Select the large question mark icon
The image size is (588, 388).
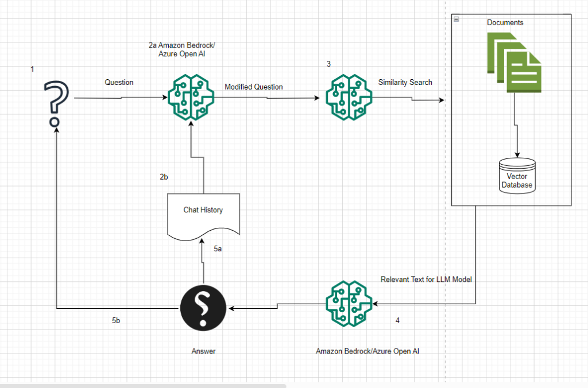click(x=55, y=102)
